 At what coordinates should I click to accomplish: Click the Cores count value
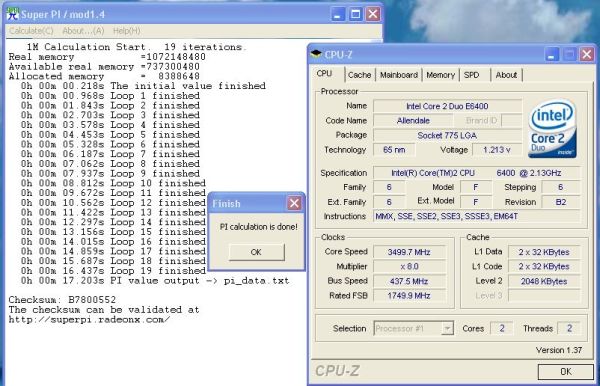pyautogui.click(x=502, y=328)
